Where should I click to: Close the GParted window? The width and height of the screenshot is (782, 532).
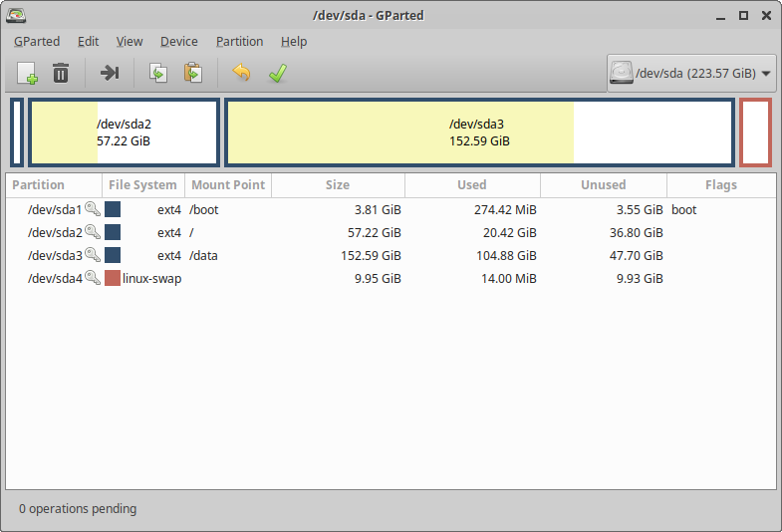pos(766,16)
